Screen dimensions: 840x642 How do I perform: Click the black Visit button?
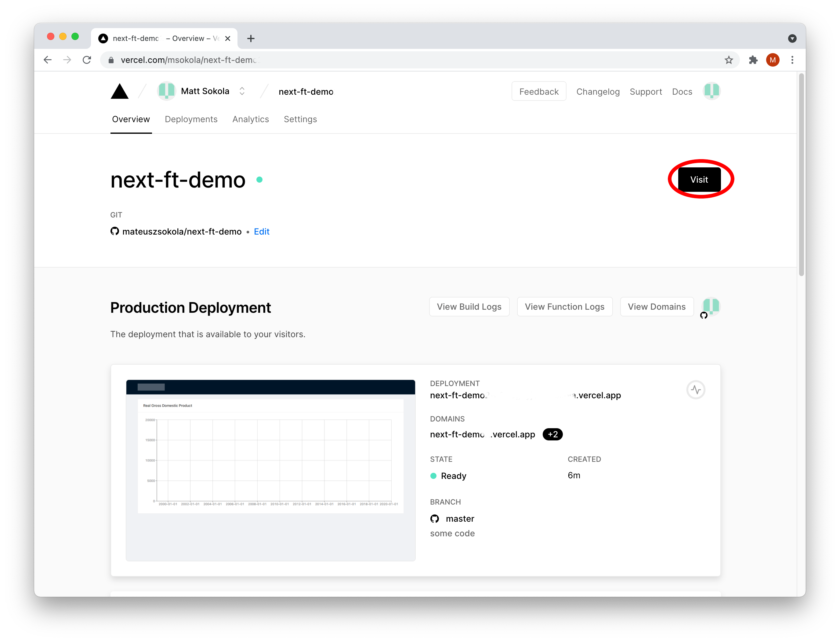(x=699, y=179)
